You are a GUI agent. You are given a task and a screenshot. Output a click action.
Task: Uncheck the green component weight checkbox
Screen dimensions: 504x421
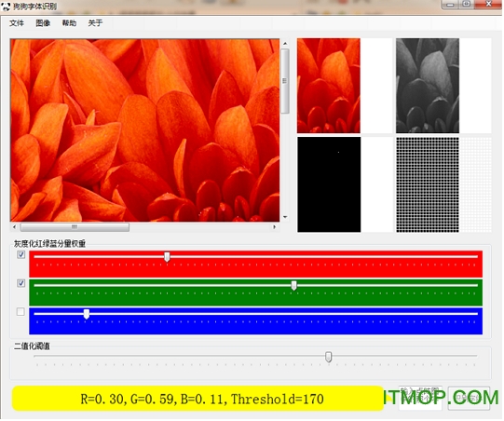point(20,284)
